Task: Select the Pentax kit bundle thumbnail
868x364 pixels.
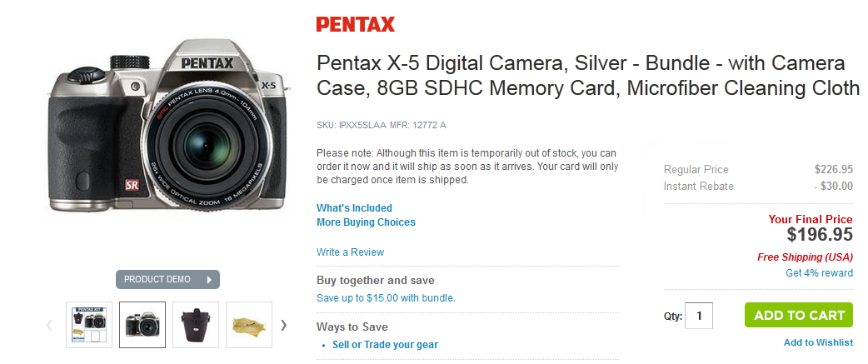Action: click(89, 325)
